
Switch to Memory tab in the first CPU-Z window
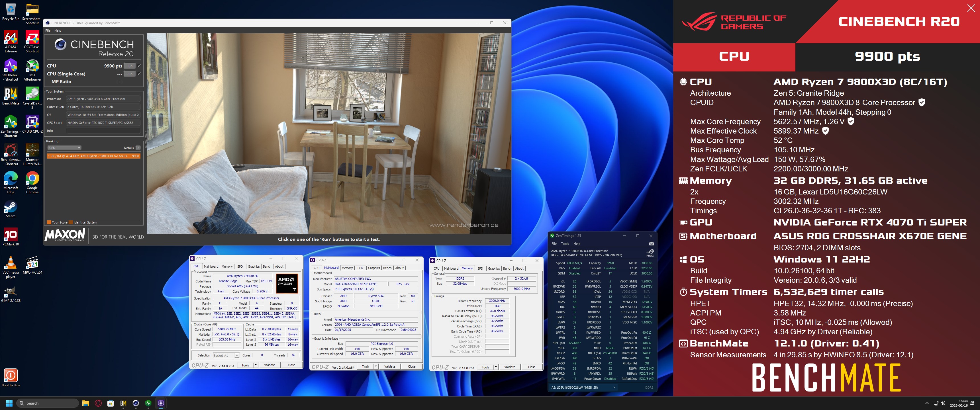coord(227,266)
